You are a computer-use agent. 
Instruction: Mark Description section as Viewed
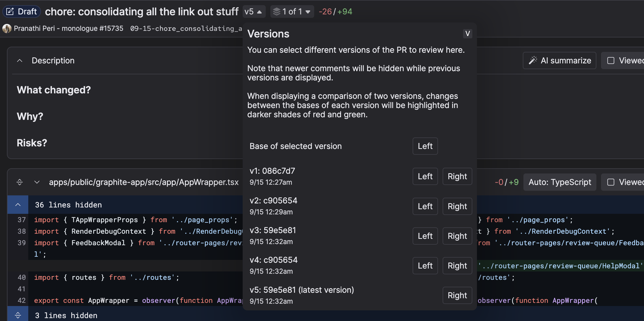(611, 61)
